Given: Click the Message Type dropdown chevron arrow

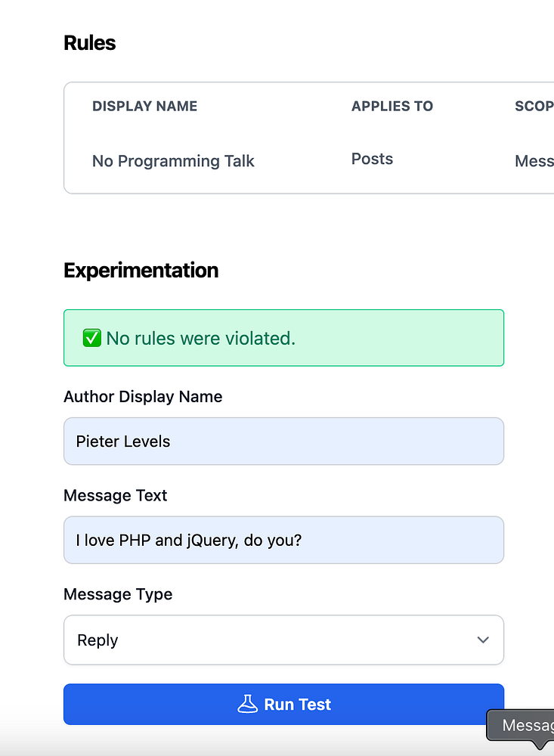Looking at the screenshot, I should point(483,640).
